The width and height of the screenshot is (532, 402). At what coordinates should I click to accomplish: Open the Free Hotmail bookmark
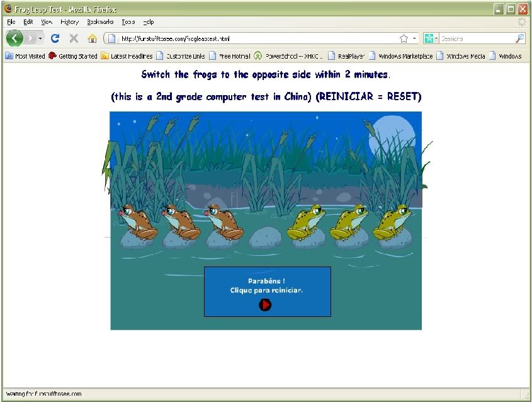(x=230, y=56)
